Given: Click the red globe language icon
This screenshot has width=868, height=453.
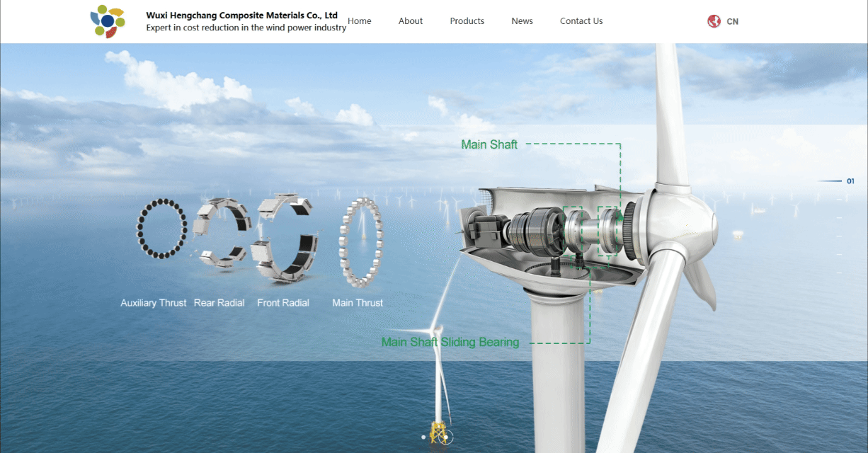Looking at the screenshot, I should coord(714,21).
